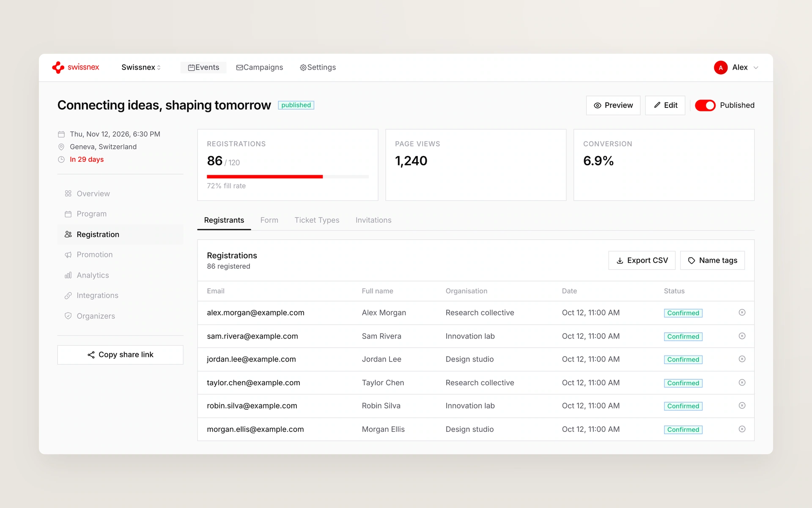
Task: Click the swissnex logo
Action: tap(75, 67)
